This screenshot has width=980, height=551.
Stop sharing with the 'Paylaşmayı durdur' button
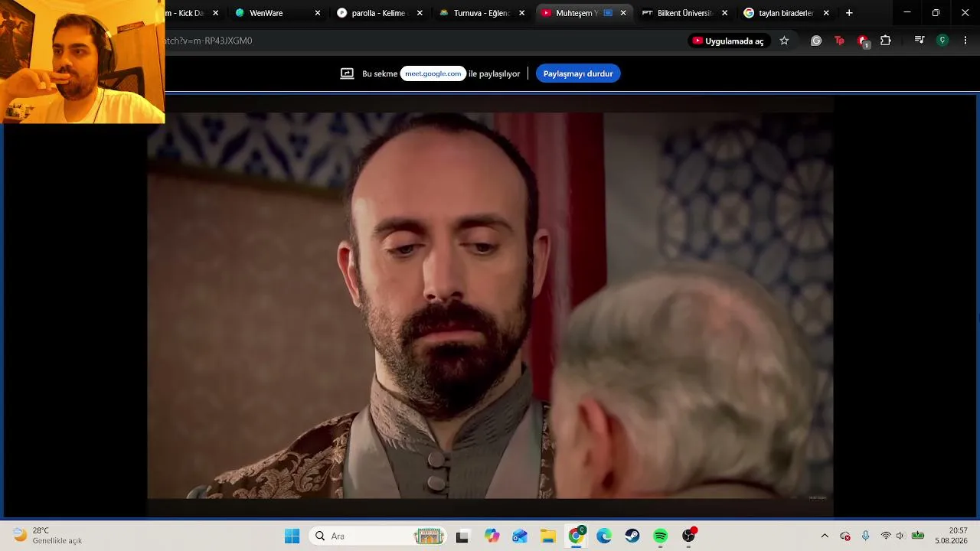[578, 73]
